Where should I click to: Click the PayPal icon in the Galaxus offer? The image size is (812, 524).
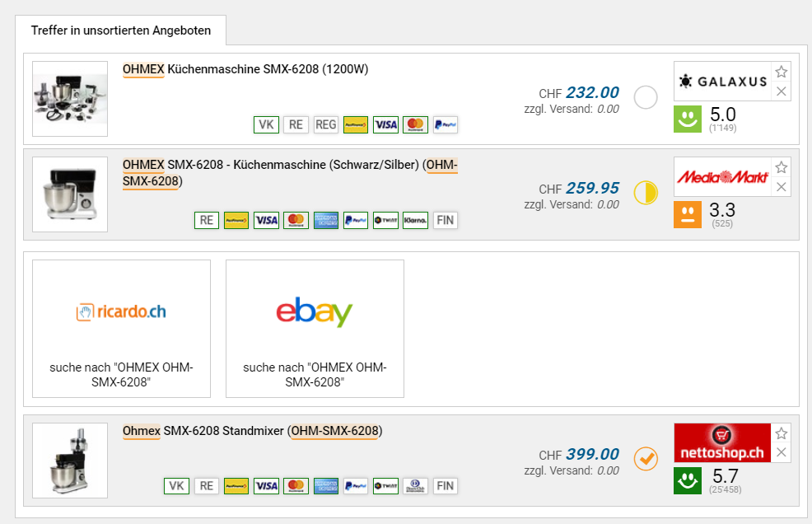(445, 124)
